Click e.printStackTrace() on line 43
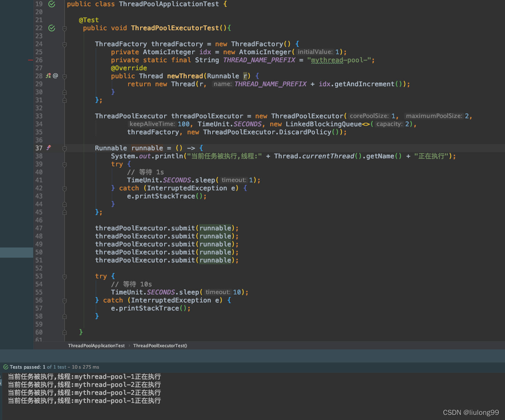This screenshot has width=505, height=420. [x=165, y=196]
